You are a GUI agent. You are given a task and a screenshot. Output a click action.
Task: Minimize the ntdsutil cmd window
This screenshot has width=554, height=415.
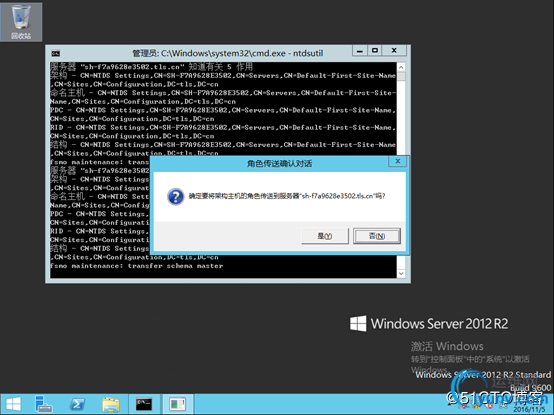360,51
